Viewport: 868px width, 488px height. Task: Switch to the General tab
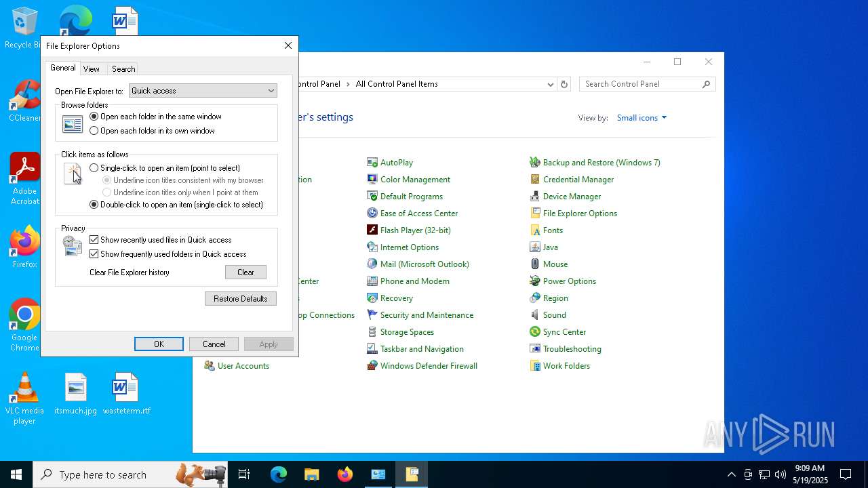pos(63,68)
